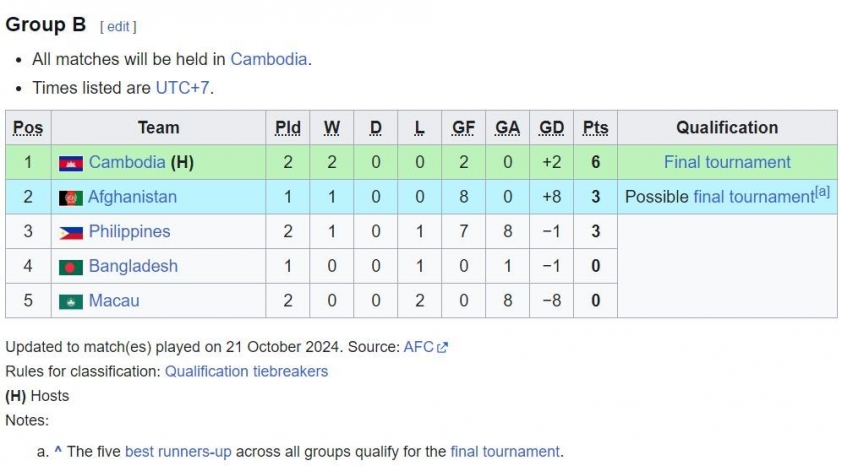
Task: Click the Afghanistan flag icon
Action: coord(70,198)
